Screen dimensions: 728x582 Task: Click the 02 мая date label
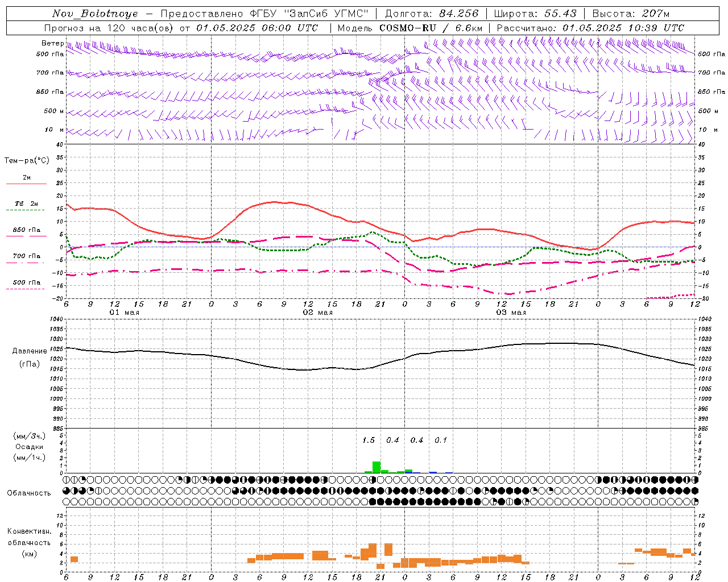318,313
